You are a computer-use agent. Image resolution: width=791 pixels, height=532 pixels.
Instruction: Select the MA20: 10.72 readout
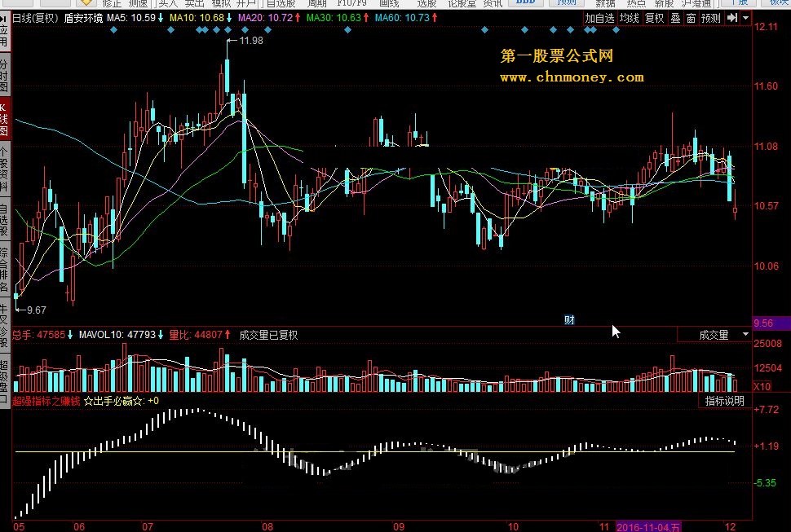[269, 18]
